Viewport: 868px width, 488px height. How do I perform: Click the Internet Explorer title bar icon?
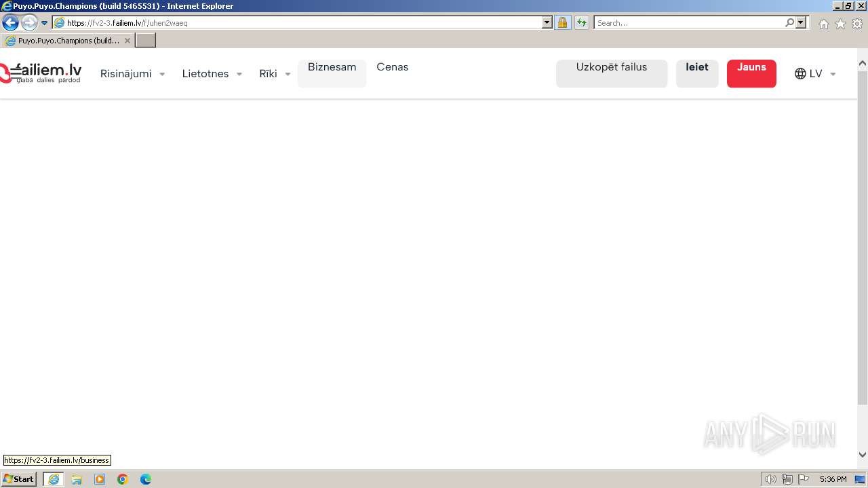(7, 6)
